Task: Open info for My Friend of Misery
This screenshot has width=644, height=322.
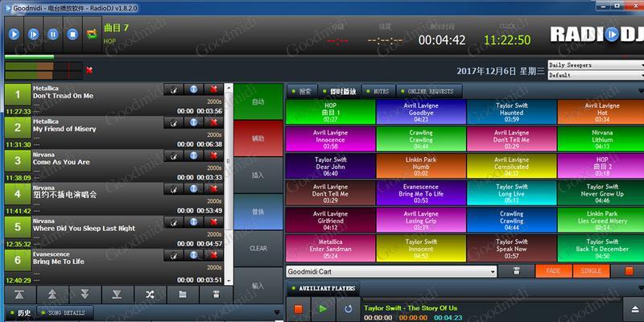Action: [193, 122]
